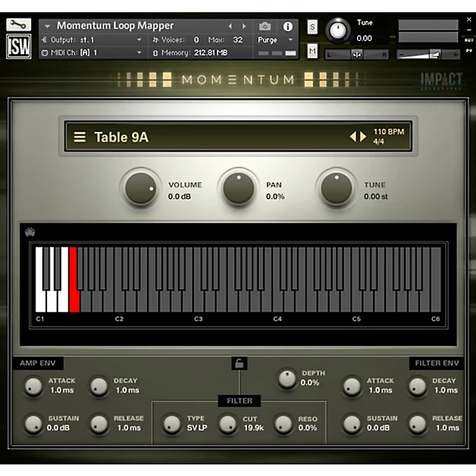Take a snapshot with the camera icon
Screen dimensions: 476x476
264,26
